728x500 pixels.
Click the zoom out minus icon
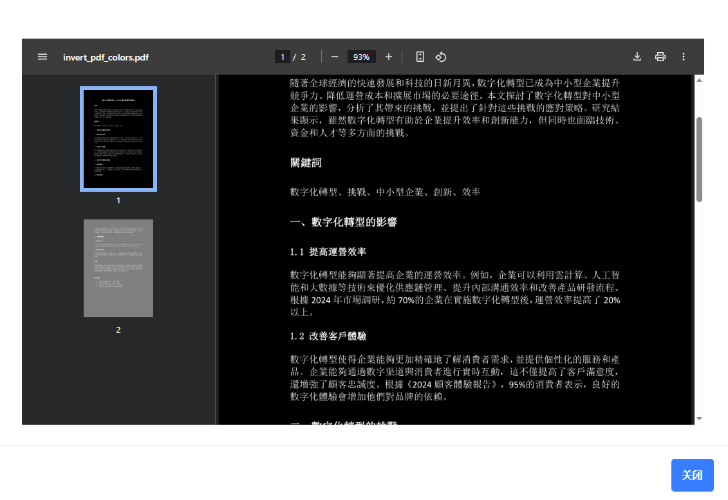(334, 57)
